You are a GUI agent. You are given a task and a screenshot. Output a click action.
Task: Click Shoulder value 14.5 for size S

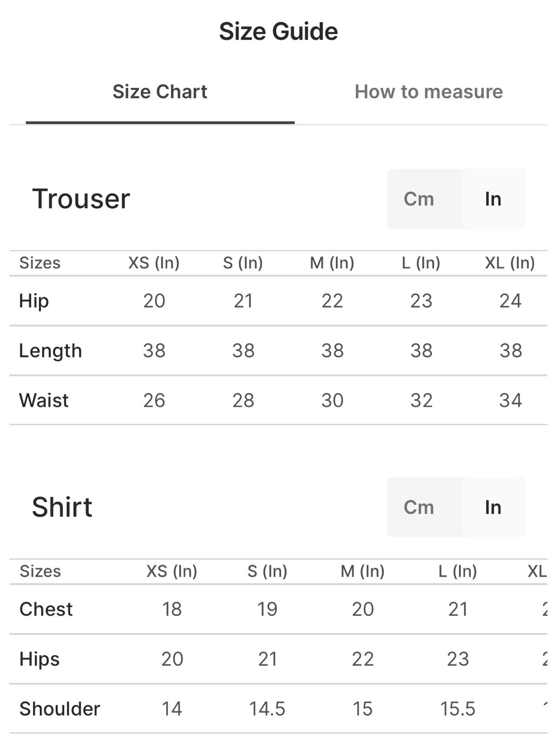pyautogui.click(x=267, y=709)
